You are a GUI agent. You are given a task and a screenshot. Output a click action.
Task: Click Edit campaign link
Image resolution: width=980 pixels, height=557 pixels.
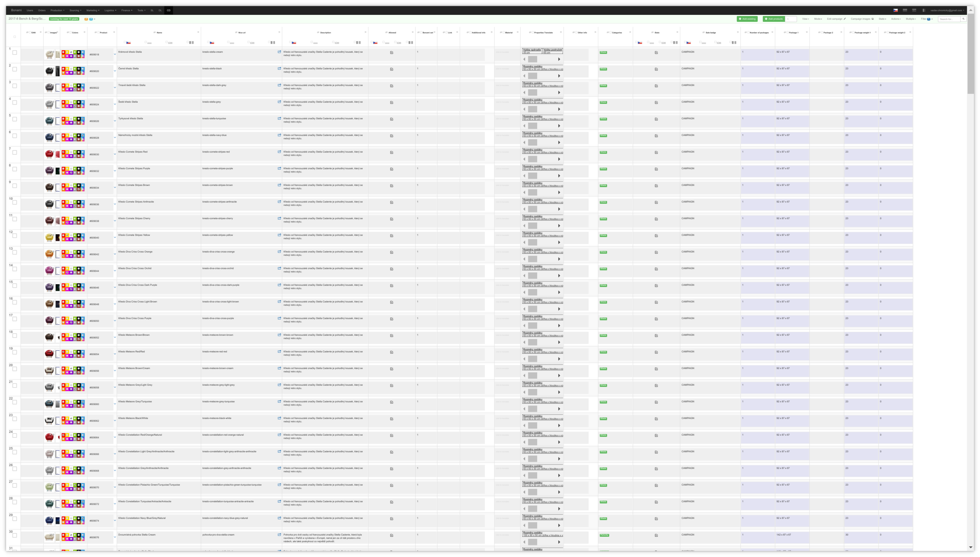(836, 19)
